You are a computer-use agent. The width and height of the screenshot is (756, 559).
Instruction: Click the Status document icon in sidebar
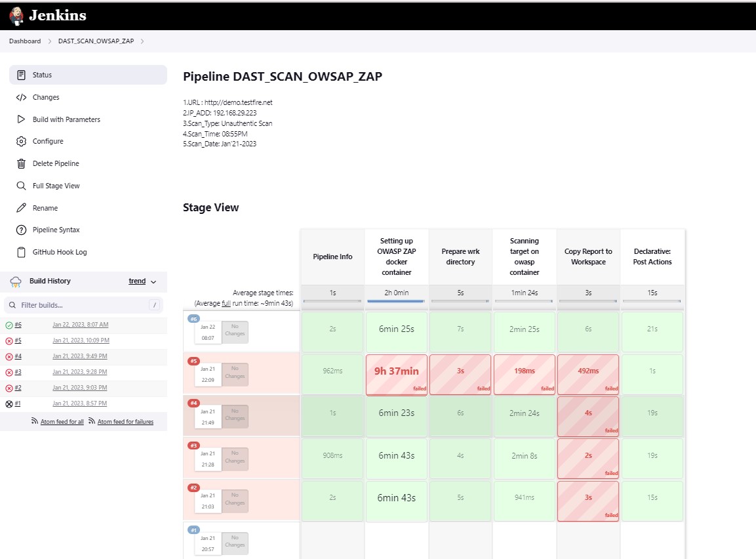coord(22,75)
